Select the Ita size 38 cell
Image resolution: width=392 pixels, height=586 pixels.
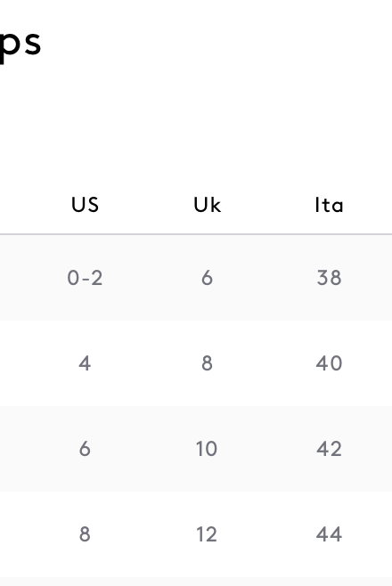pos(329,278)
